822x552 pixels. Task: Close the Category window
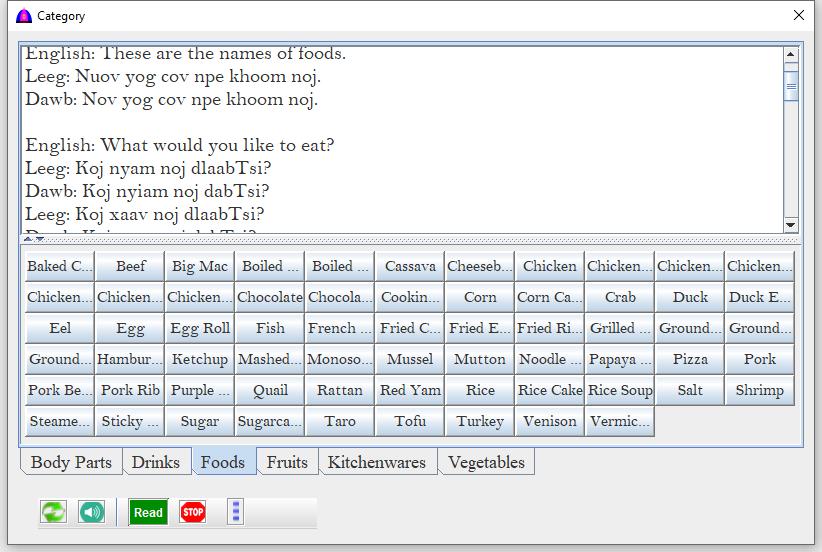click(799, 16)
